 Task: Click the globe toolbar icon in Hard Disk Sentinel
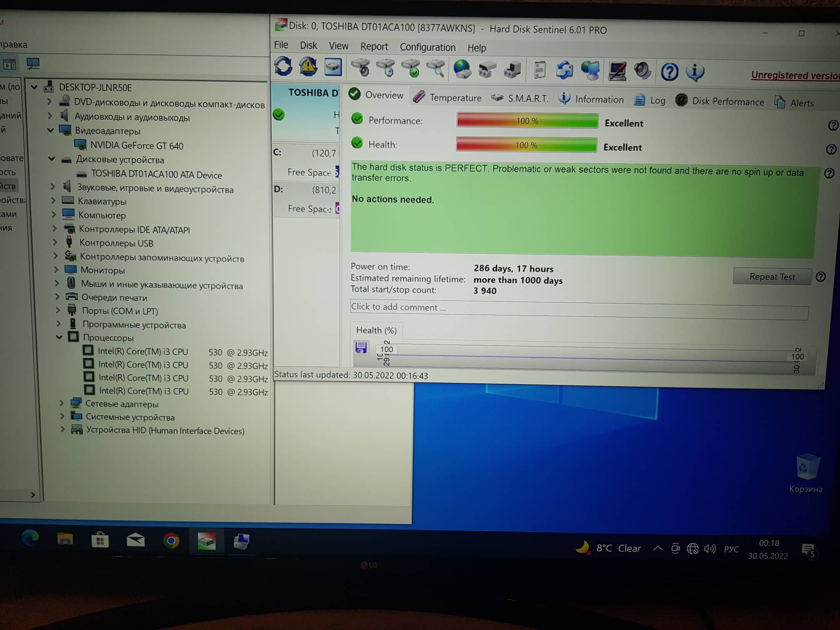tap(462, 69)
